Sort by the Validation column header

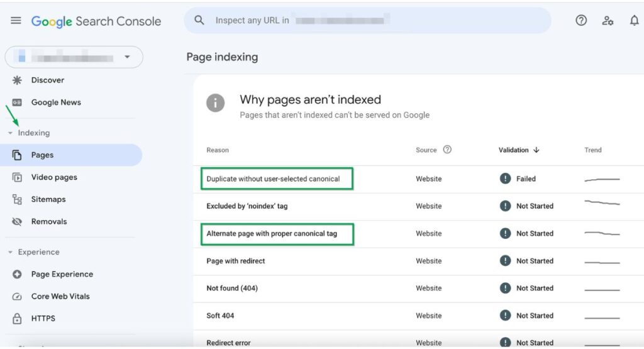[x=513, y=150]
